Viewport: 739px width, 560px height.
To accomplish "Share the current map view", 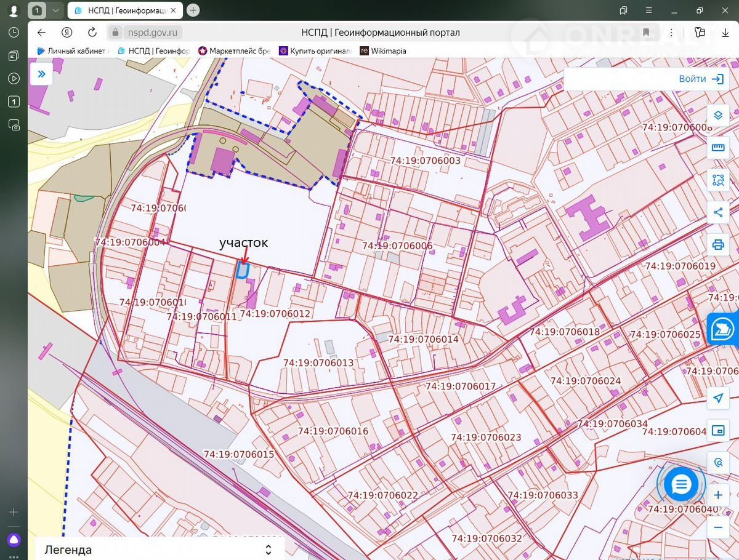I will coord(717,213).
